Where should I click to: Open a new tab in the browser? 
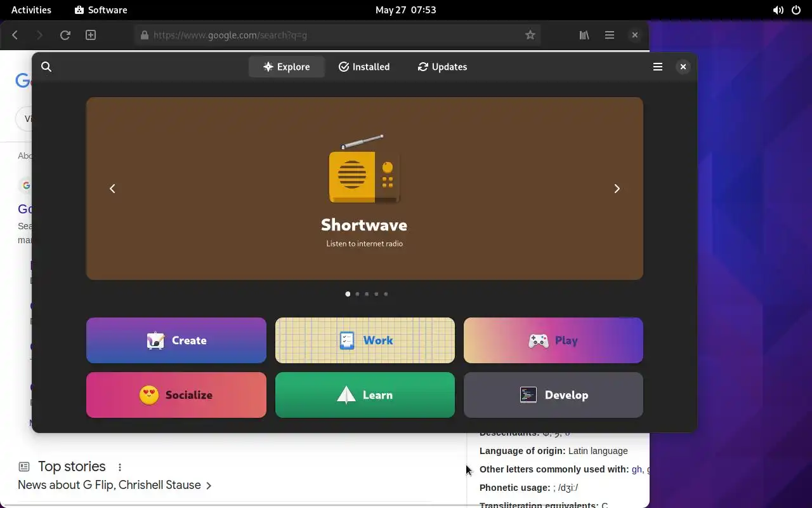(91, 35)
